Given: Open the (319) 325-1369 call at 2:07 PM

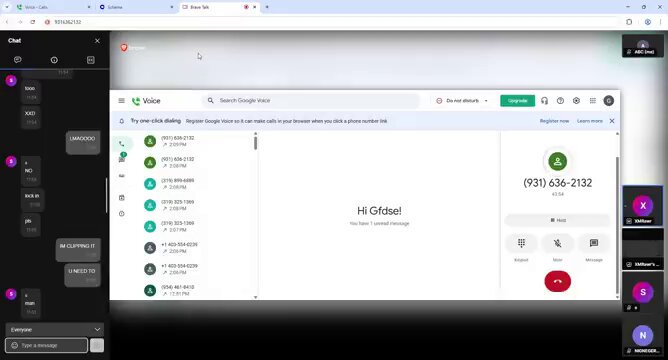Looking at the screenshot, I should (198, 226).
